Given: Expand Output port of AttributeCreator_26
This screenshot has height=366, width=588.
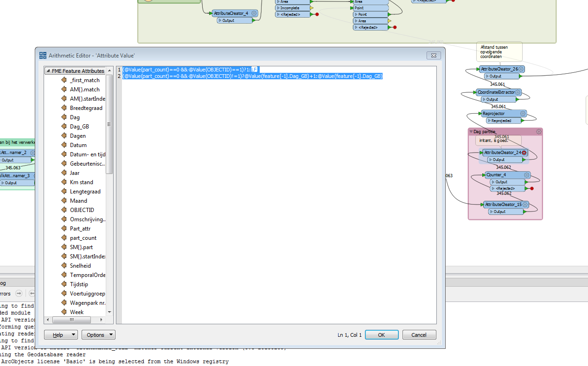Looking at the screenshot, I should click(487, 76).
